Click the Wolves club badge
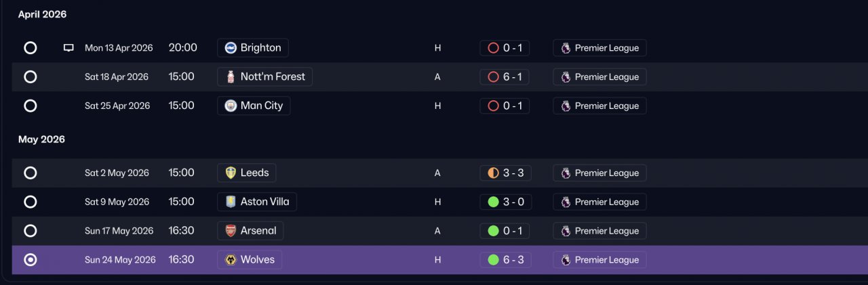868x285 pixels. tap(231, 261)
